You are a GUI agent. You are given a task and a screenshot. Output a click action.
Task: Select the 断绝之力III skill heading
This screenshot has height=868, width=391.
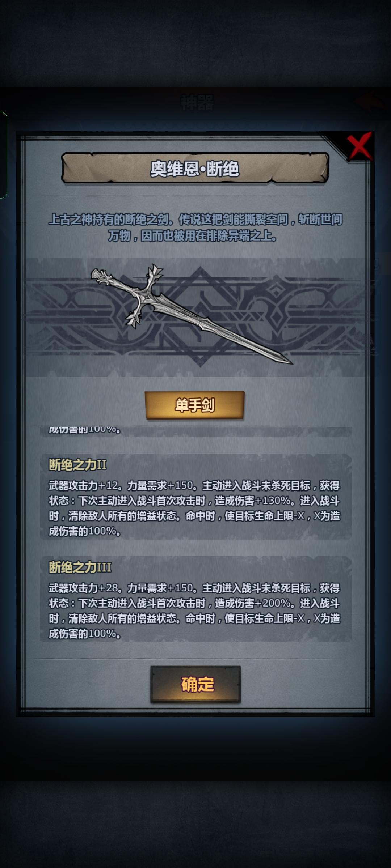pyautogui.click(x=80, y=567)
